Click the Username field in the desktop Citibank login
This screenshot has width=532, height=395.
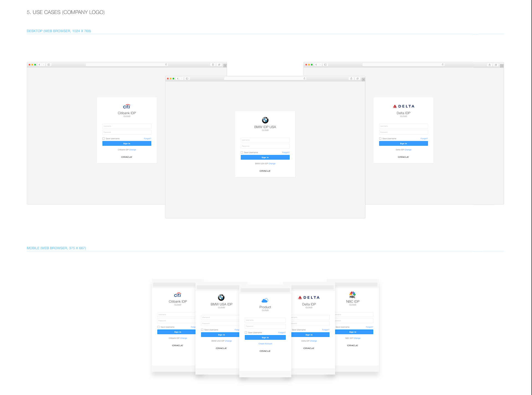127,126
